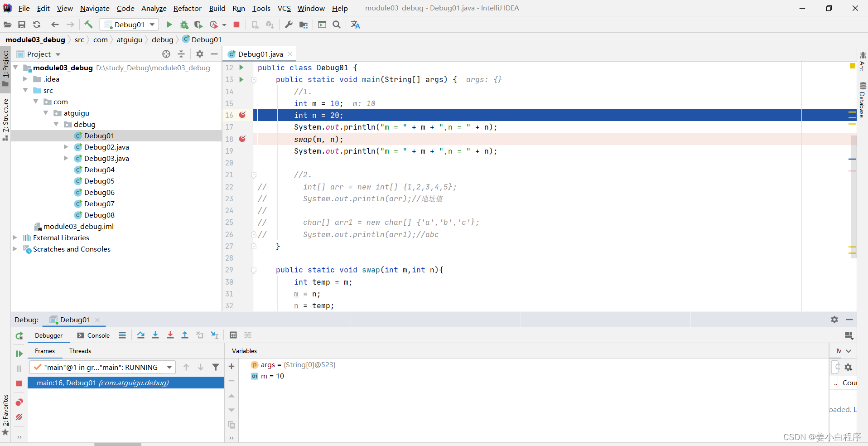Viewport: 868px width, 446px height.
Task: Select module03_debug.iml file
Action: point(78,226)
